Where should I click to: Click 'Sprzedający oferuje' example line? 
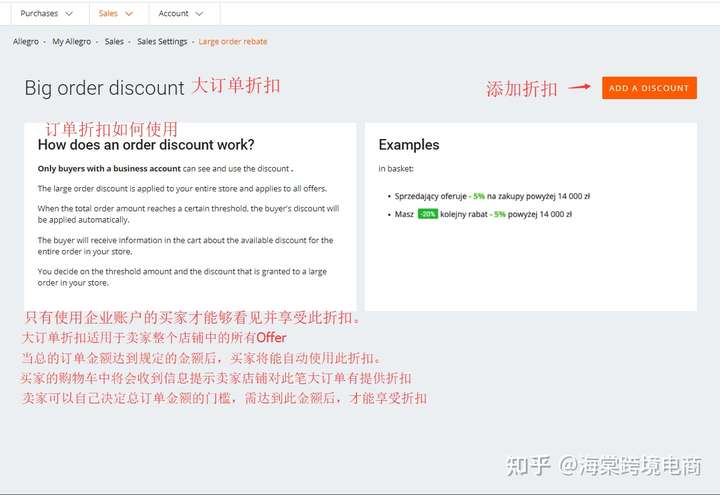(492, 196)
